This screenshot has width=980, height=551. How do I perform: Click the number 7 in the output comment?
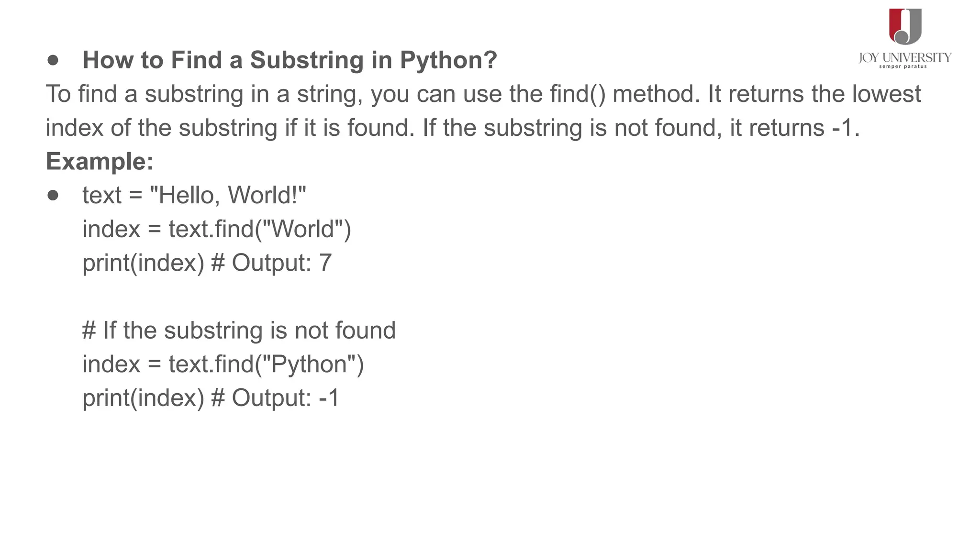click(x=325, y=263)
